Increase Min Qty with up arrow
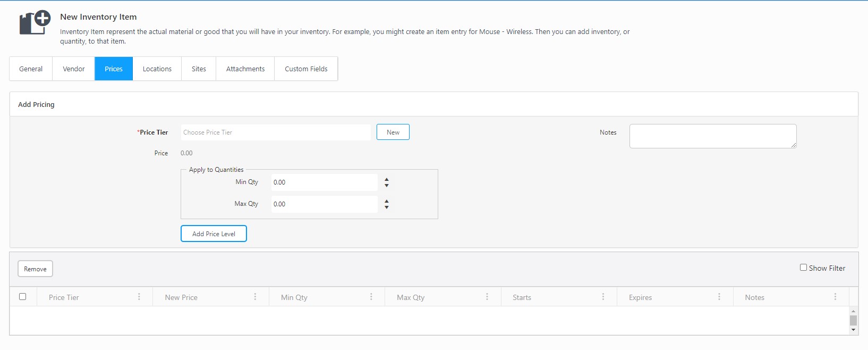868x350 pixels. (x=387, y=180)
